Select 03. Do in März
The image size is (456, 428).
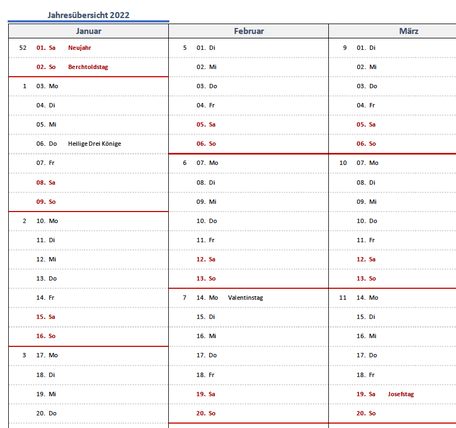click(367, 86)
